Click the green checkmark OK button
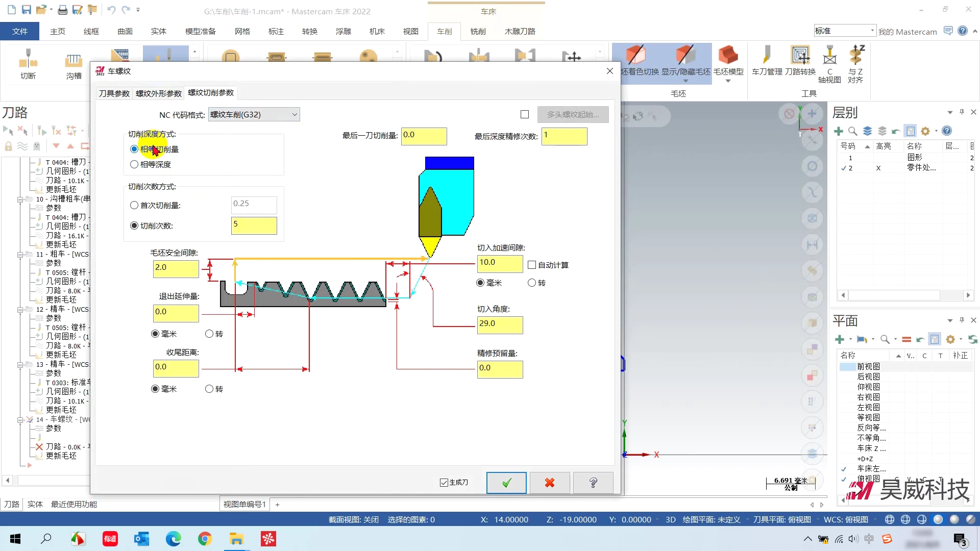 point(506,483)
